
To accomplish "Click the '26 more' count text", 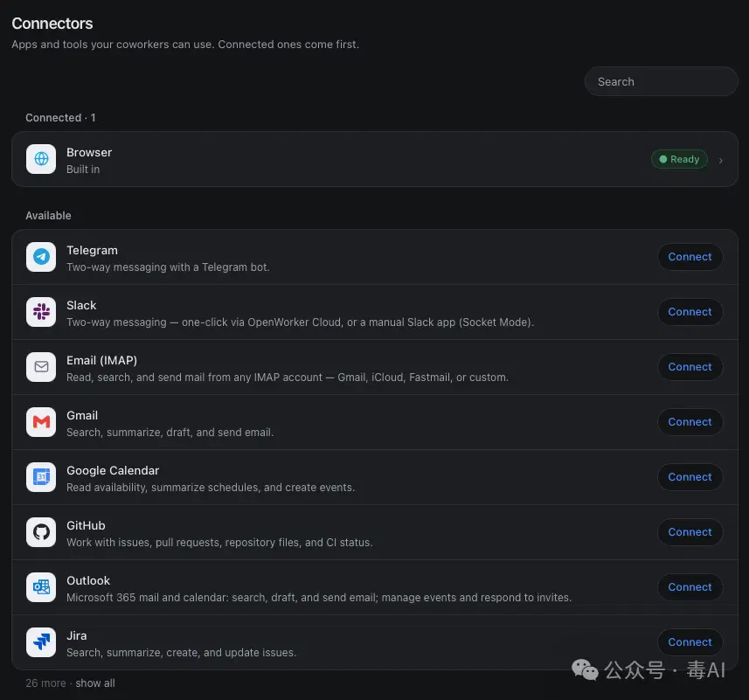I will click(x=45, y=683).
